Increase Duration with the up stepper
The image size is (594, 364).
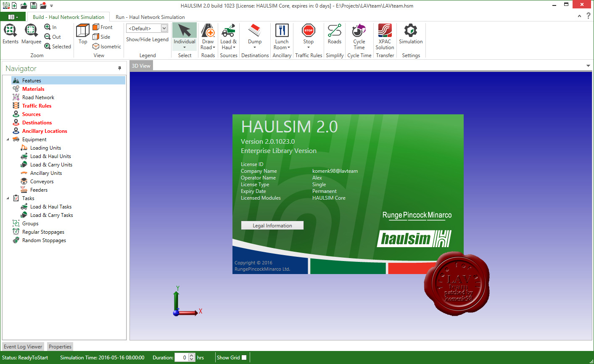point(192,355)
